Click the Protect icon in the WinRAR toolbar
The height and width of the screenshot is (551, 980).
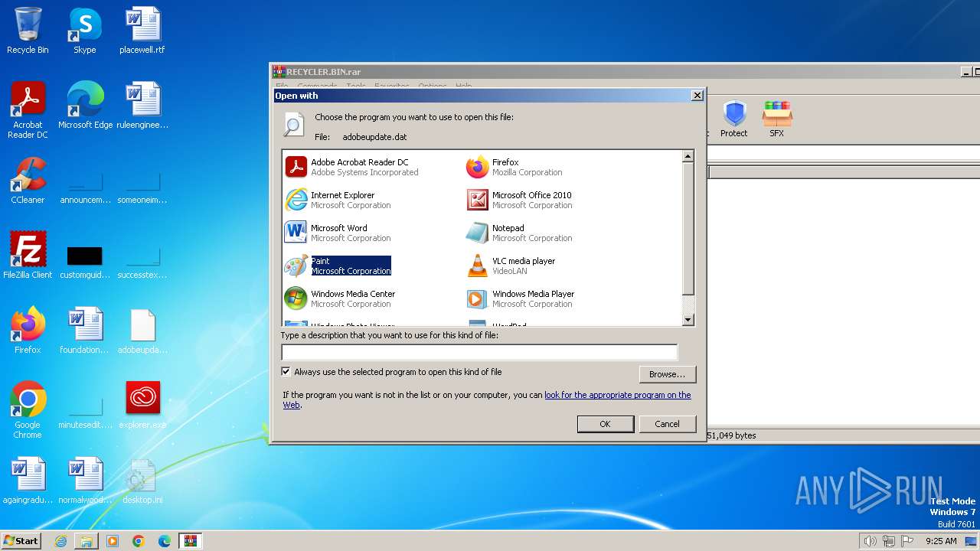[x=733, y=119]
